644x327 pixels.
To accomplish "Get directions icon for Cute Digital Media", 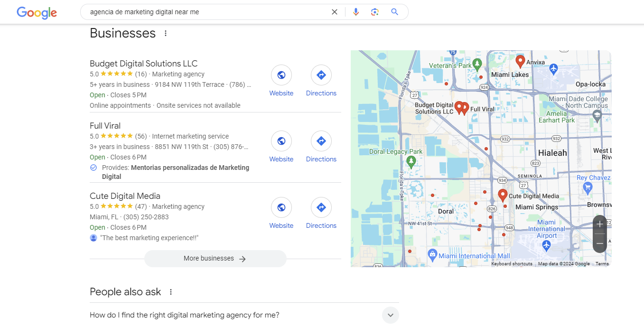I will click(321, 207).
